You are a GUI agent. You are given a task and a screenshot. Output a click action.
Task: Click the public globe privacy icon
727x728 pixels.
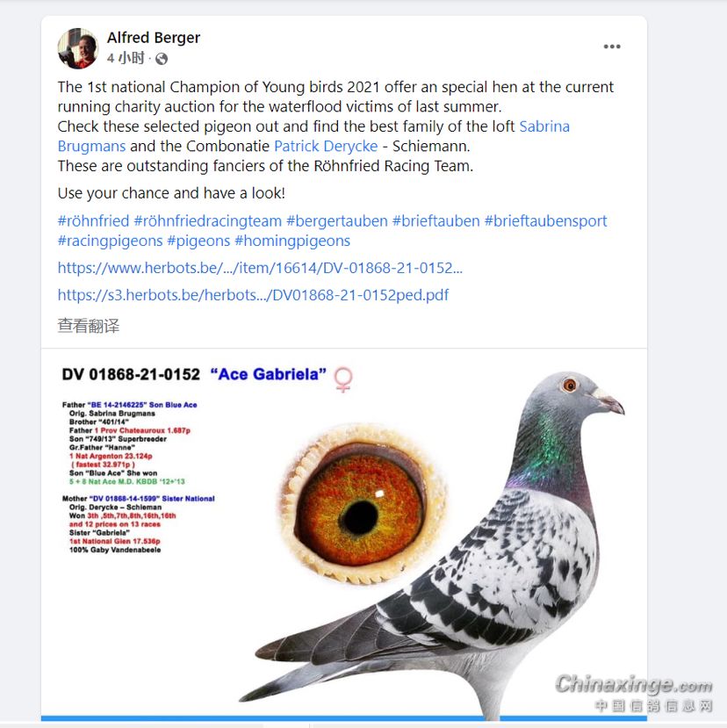(161, 59)
